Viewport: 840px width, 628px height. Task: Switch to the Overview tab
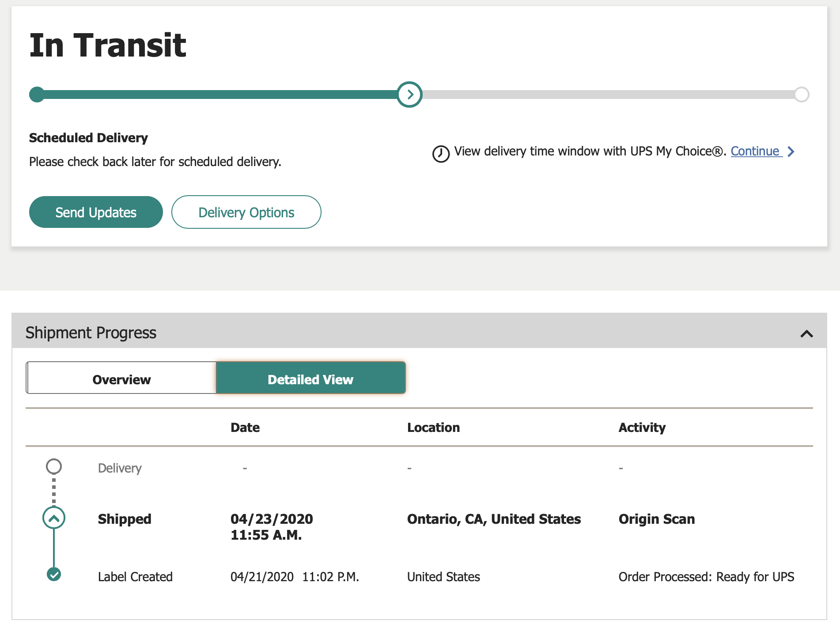coord(121,379)
